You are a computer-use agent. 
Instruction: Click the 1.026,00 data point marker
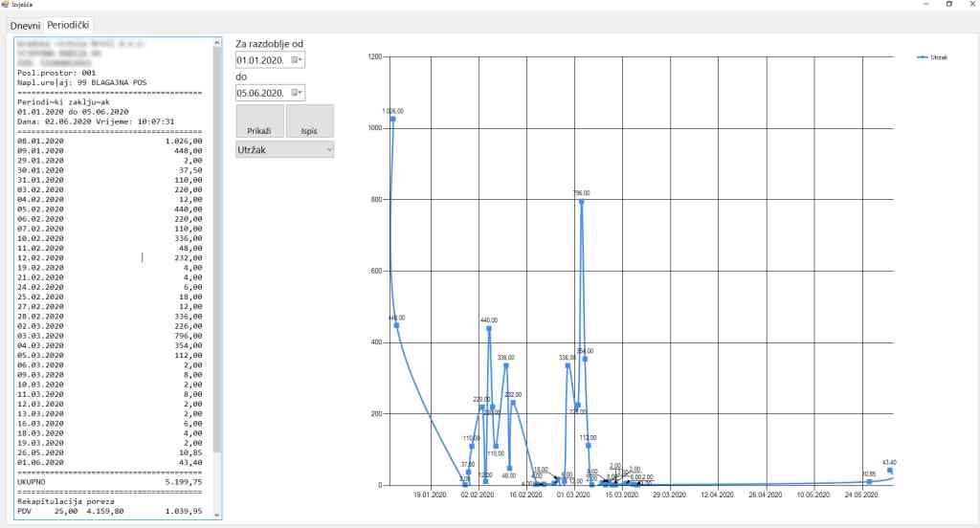tap(392, 120)
